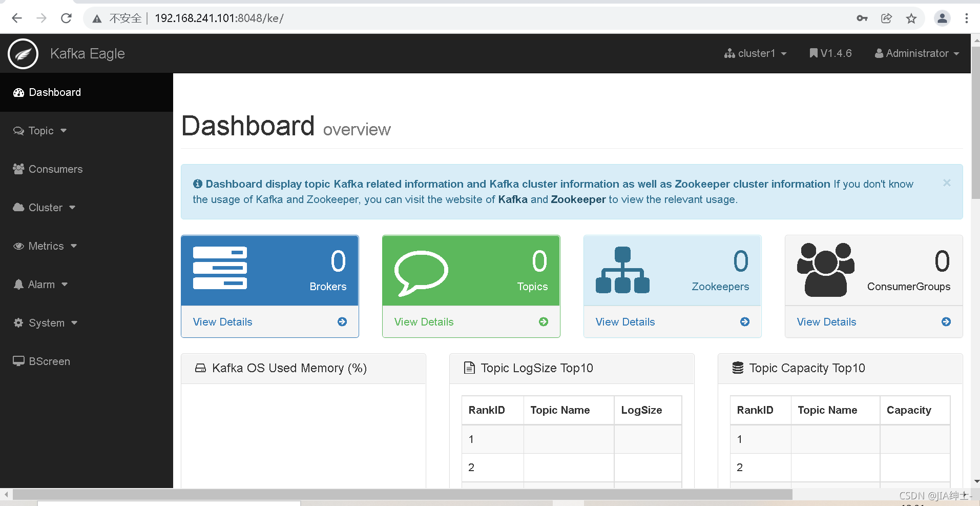Image resolution: width=980 pixels, height=506 pixels.
Task: Click the ConsumerGroups people icon
Action: [x=826, y=270]
